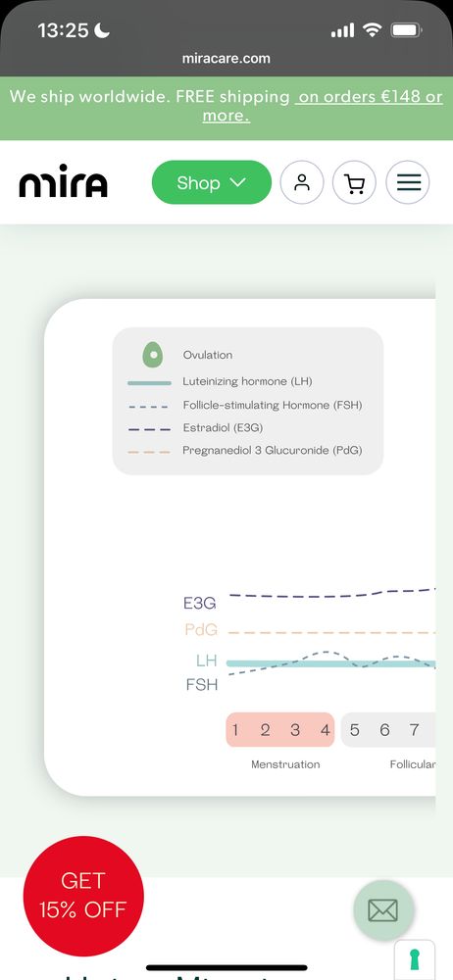Click the Menstruation phase label

pos(285,764)
